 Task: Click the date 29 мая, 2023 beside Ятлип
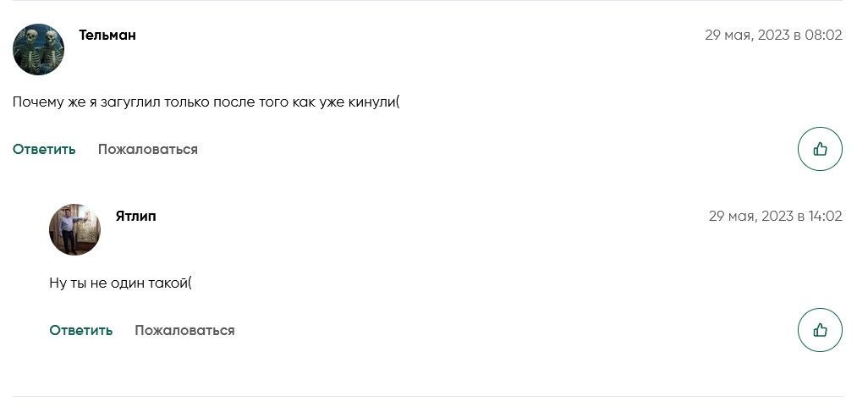click(751, 216)
